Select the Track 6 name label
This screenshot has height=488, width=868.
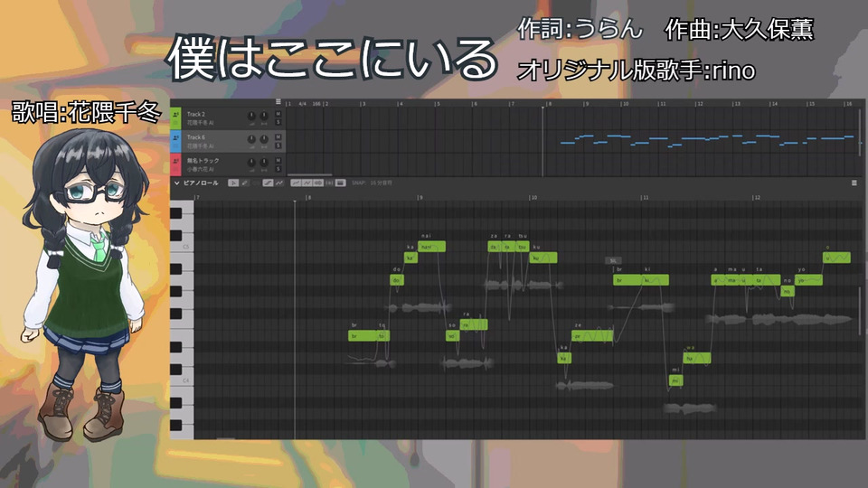click(196, 137)
